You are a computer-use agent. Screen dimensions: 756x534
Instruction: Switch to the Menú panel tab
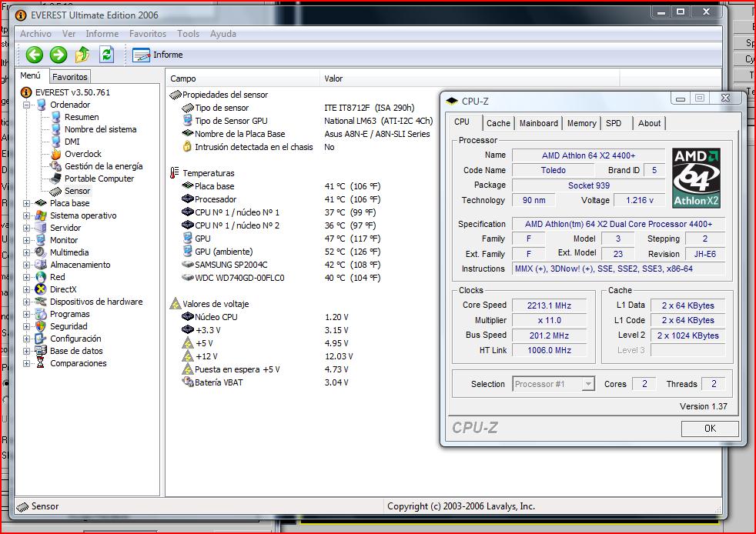point(30,75)
